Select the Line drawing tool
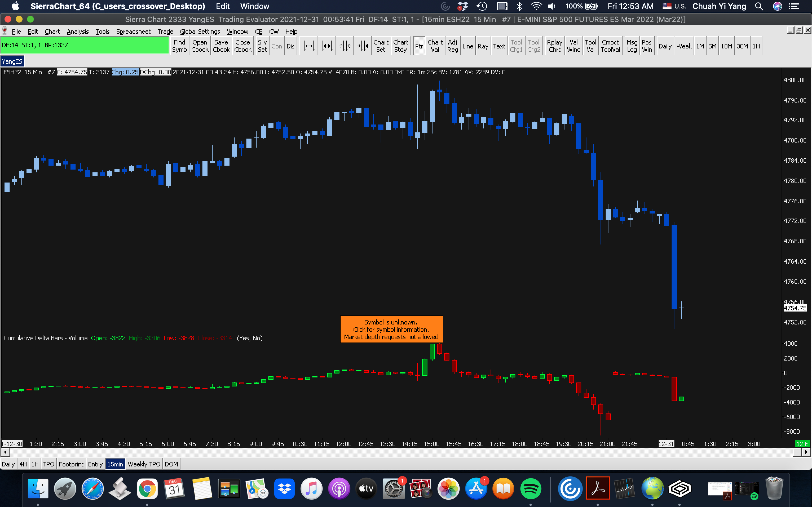The height and width of the screenshot is (507, 812). (x=467, y=46)
